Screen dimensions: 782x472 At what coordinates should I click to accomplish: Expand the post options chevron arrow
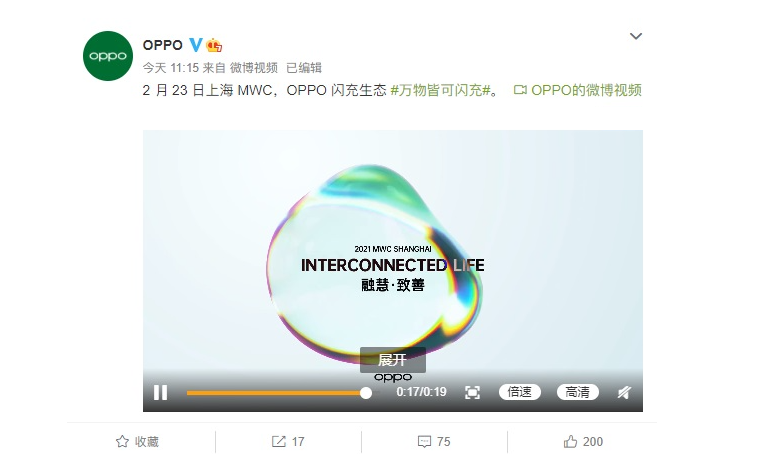tap(635, 36)
